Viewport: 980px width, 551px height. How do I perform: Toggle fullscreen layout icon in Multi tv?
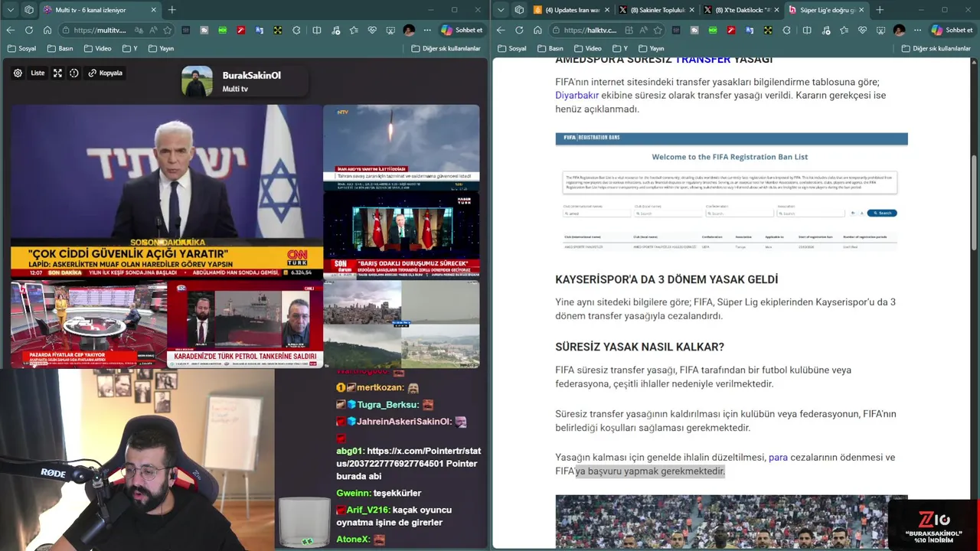57,73
